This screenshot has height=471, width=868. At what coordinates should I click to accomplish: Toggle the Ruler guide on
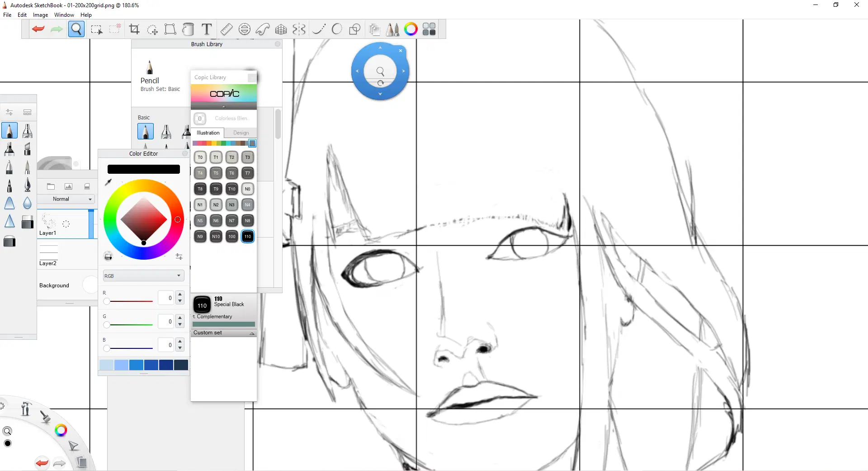pyautogui.click(x=226, y=29)
